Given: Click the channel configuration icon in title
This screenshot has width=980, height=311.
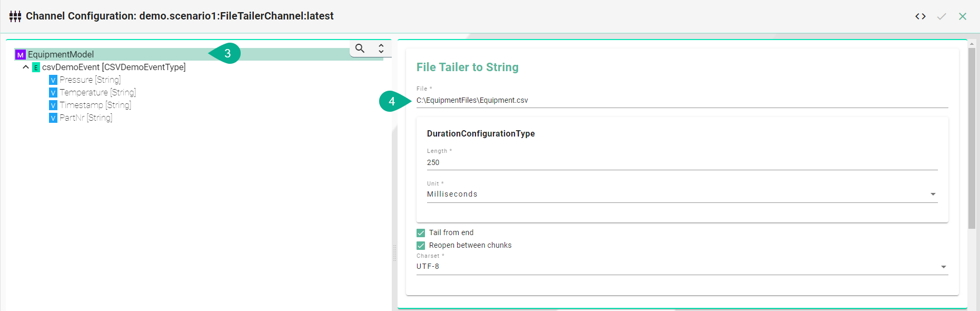Looking at the screenshot, I should (15, 16).
